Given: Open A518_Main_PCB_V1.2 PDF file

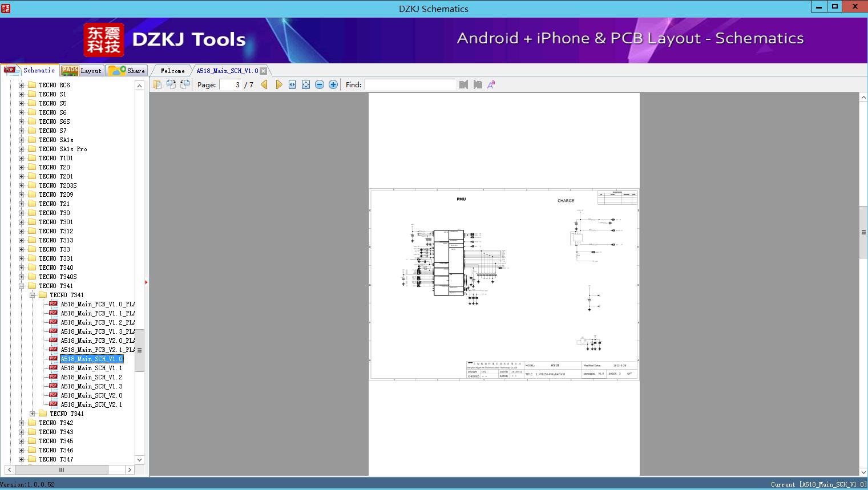Looking at the screenshot, I should click(98, 322).
